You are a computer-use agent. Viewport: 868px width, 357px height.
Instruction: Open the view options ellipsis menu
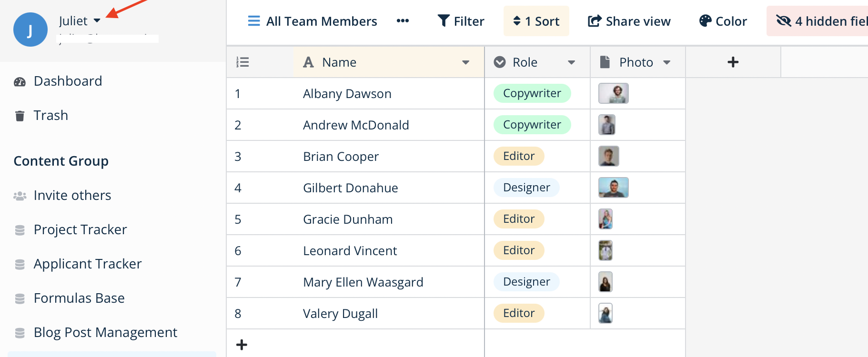pos(403,21)
